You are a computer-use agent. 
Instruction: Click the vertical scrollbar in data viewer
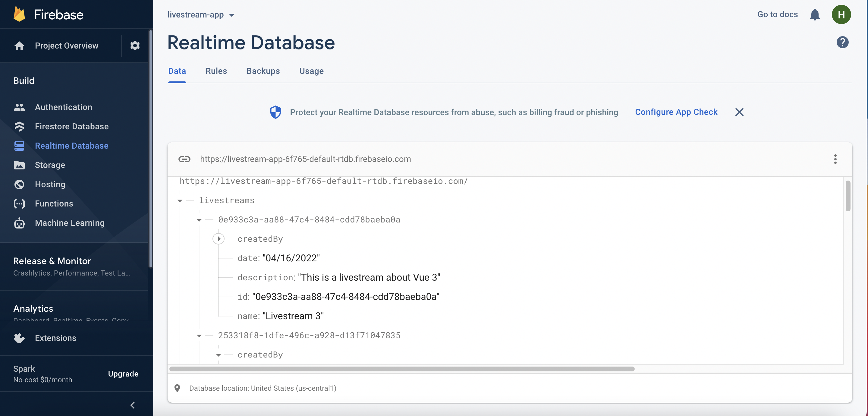point(848,196)
